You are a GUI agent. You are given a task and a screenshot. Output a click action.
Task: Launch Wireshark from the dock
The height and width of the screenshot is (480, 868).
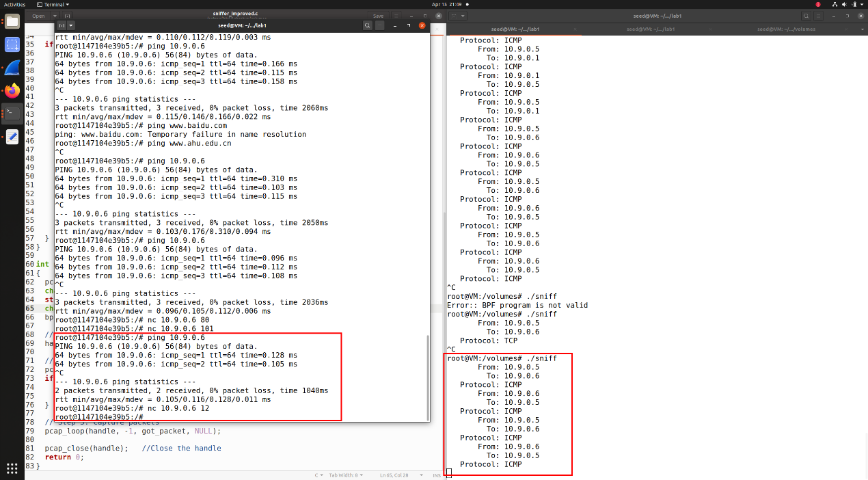(x=12, y=68)
